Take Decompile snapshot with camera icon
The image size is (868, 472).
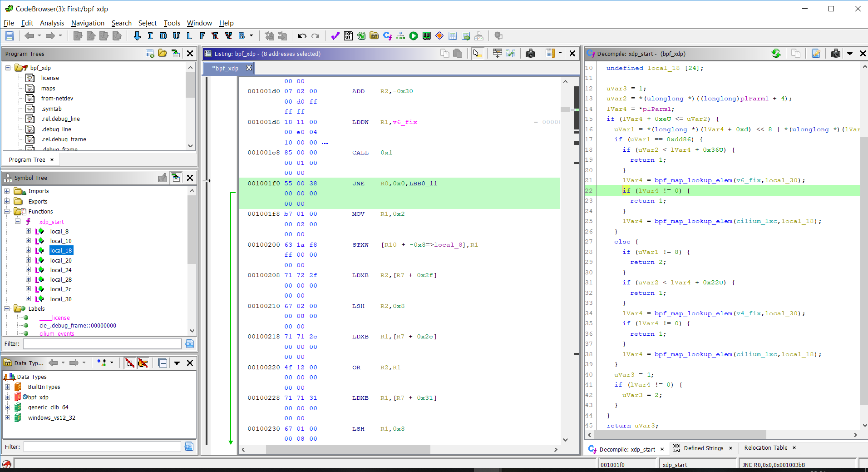point(836,54)
